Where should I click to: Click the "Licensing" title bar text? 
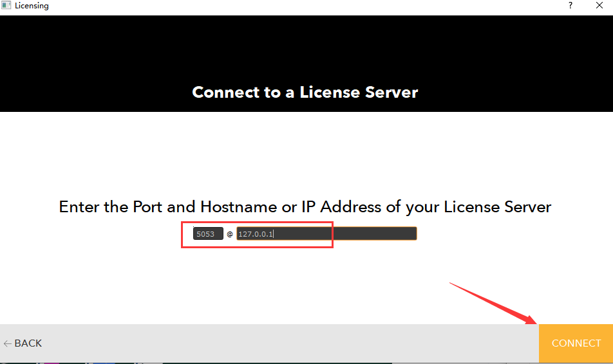click(x=32, y=6)
